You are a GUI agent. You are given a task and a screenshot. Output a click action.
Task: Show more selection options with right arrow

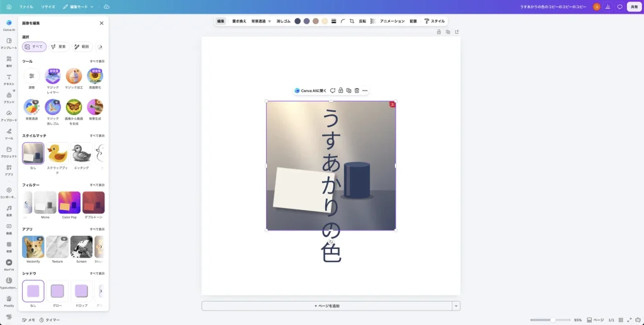pos(101,47)
